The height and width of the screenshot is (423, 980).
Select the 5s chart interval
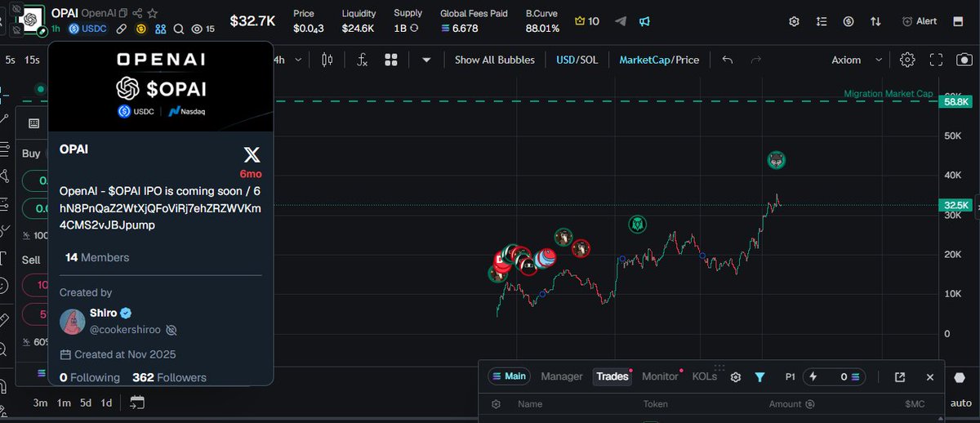(10, 60)
